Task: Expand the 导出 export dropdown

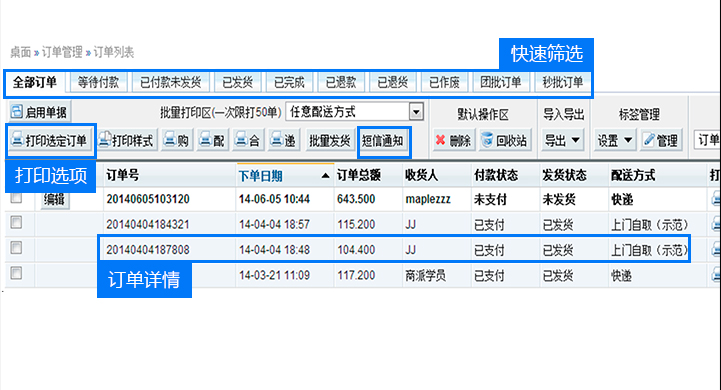Action: click(x=562, y=140)
